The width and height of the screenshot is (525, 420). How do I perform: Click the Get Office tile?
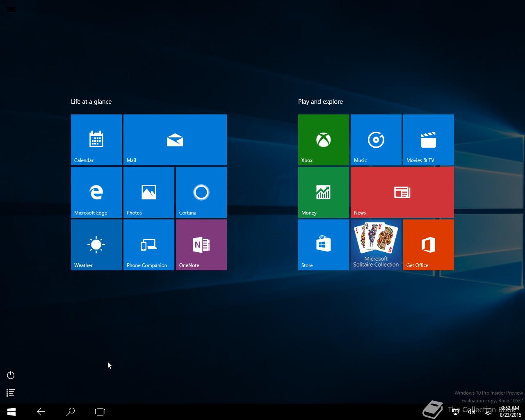tap(428, 244)
